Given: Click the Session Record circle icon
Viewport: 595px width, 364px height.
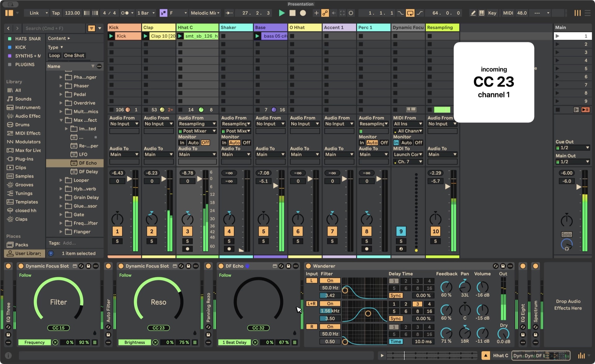Looking at the screenshot, I should [x=351, y=13].
